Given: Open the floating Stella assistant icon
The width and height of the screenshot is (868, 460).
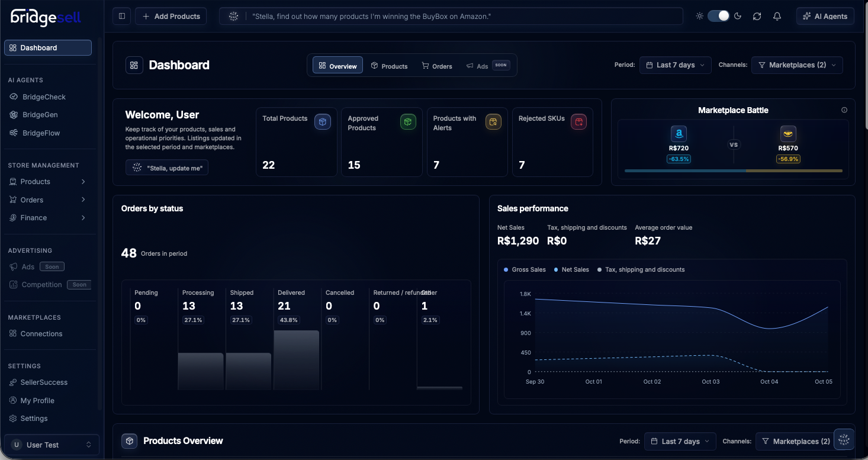Looking at the screenshot, I should tap(844, 439).
